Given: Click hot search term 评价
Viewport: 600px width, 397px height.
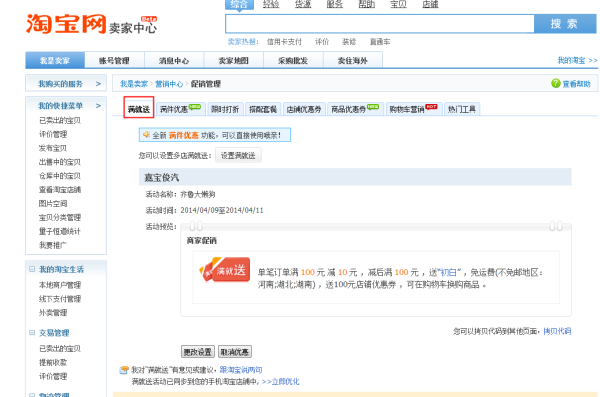Looking at the screenshot, I should [x=321, y=42].
